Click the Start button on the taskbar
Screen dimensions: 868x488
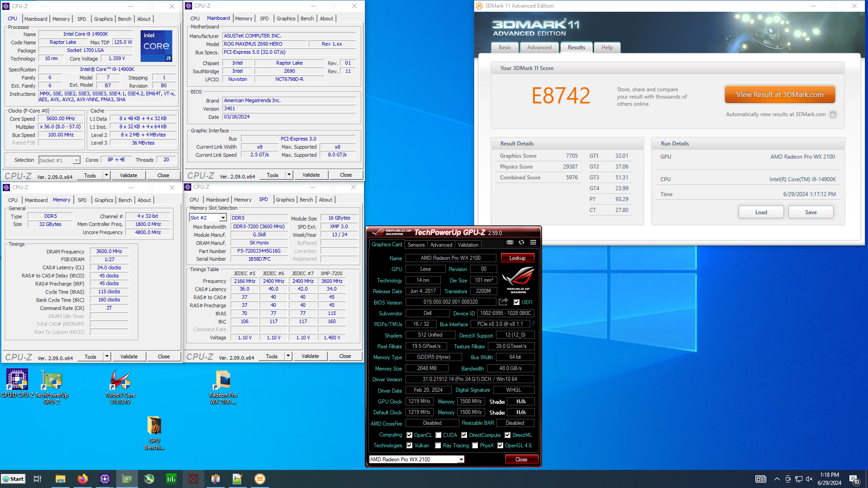[13, 479]
